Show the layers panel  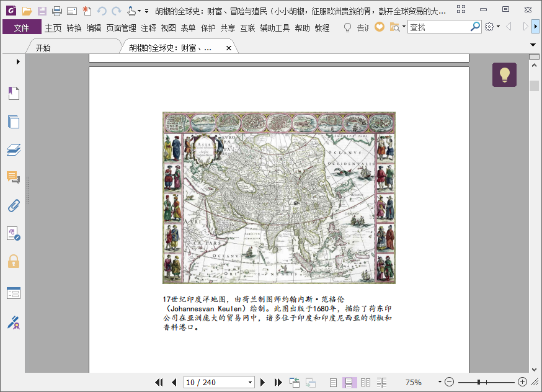click(14, 149)
